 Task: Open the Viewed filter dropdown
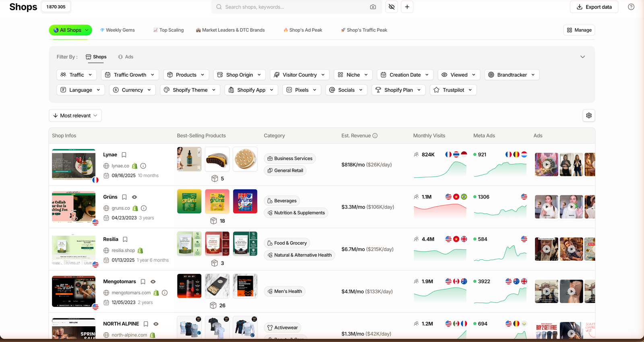point(458,75)
